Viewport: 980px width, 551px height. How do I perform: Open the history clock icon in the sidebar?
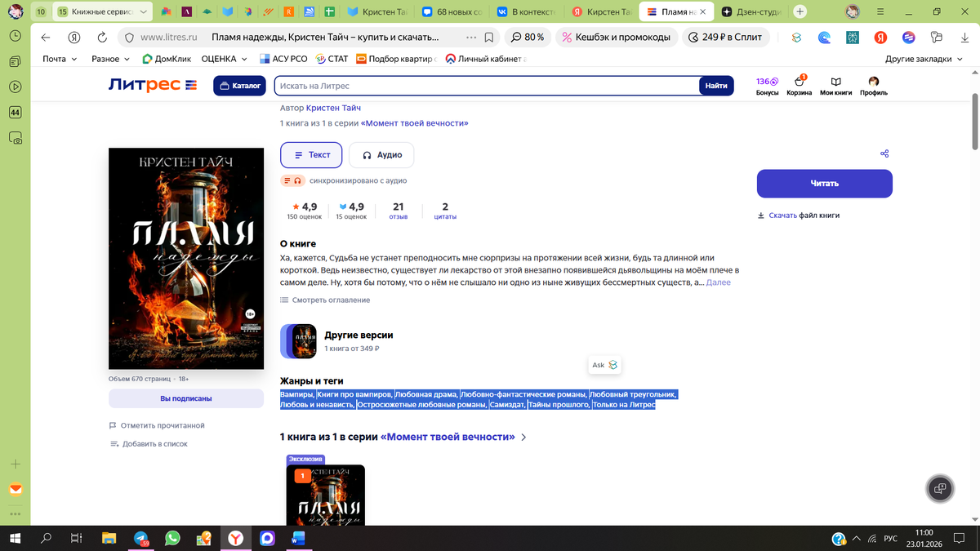tap(16, 37)
